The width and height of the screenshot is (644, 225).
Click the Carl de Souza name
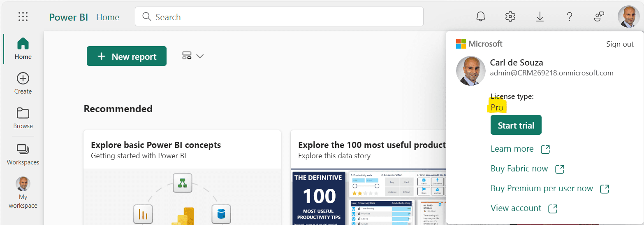[517, 63]
